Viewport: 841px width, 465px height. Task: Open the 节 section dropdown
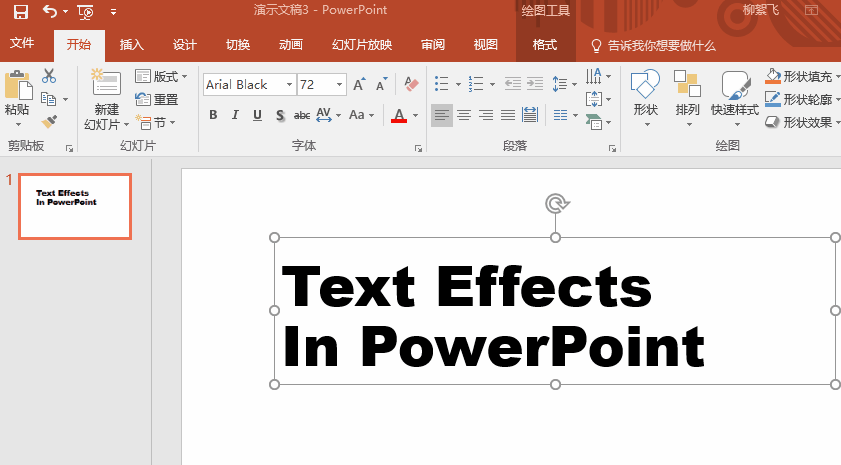tap(156, 122)
